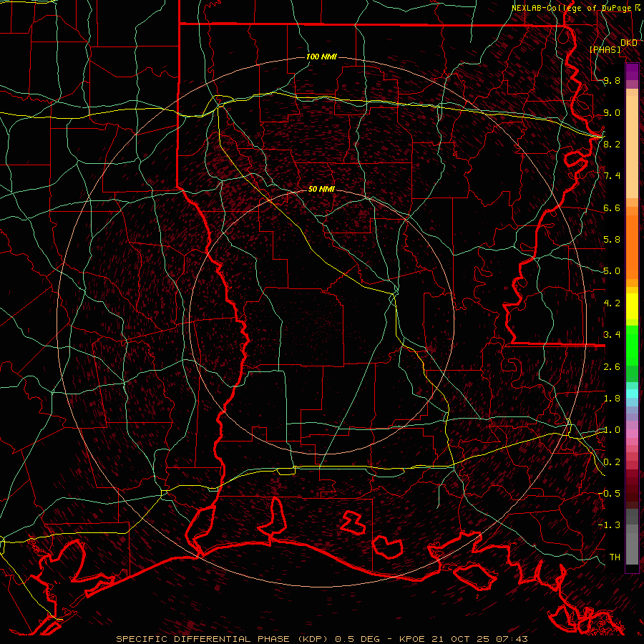Click the 2.6 value on color scale
This screenshot has width=644, height=644.
pos(612,367)
